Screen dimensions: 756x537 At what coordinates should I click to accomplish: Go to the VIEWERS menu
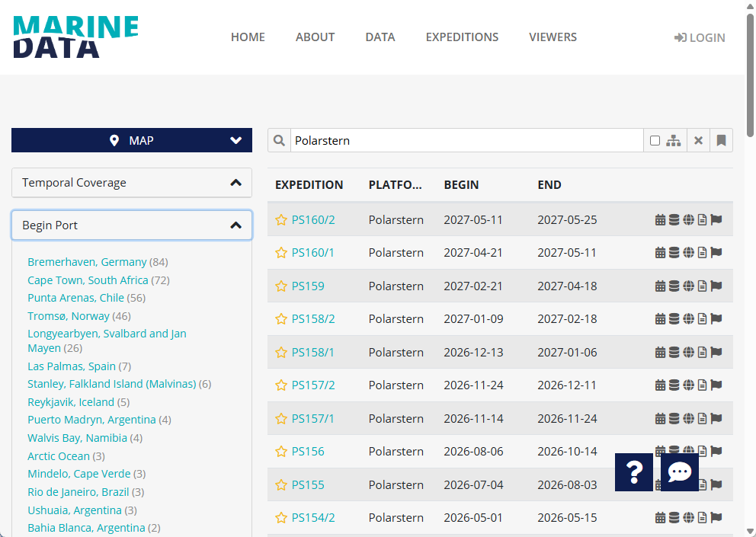click(553, 37)
